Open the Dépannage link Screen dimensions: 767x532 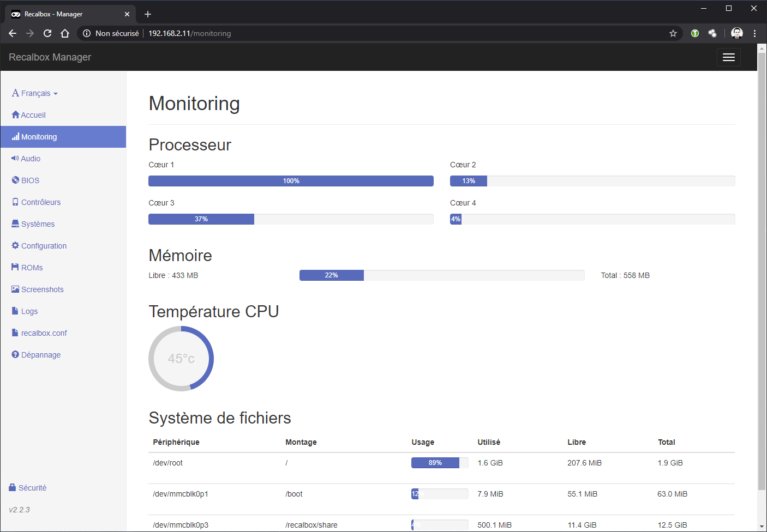click(63, 355)
